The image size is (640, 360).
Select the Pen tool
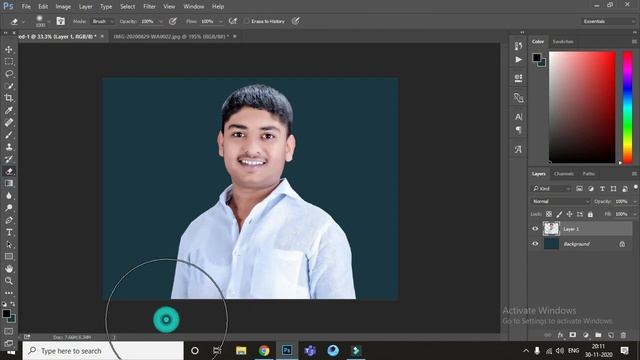click(9, 220)
